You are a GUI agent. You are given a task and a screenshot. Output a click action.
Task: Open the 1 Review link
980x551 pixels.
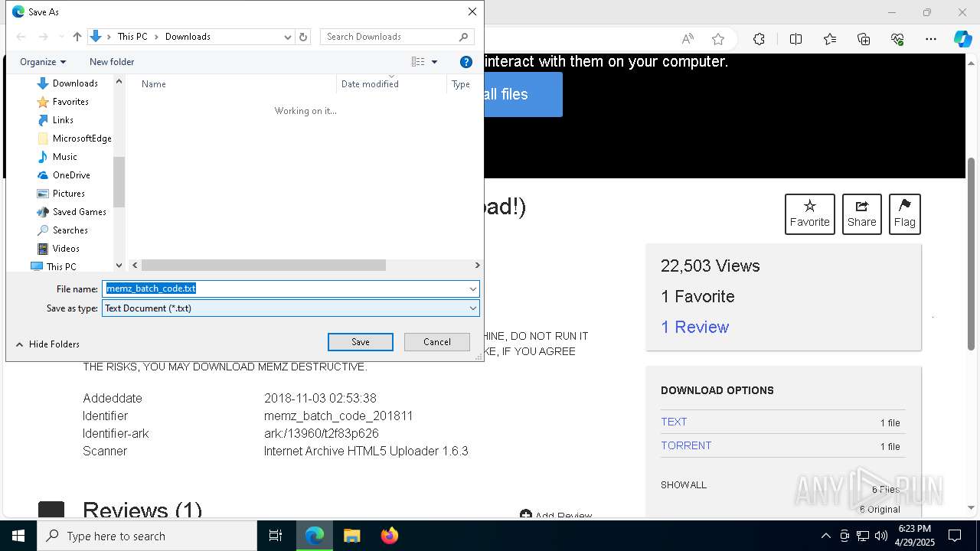click(694, 328)
